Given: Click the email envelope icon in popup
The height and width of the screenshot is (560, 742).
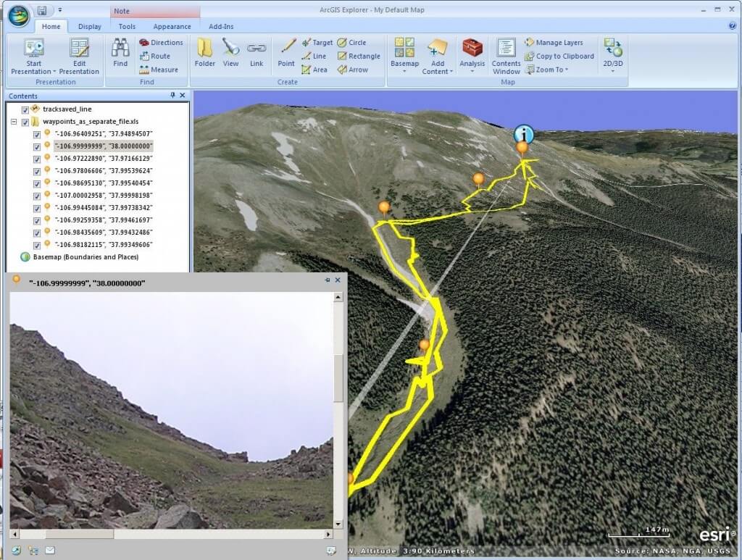Looking at the screenshot, I should (x=50, y=550).
